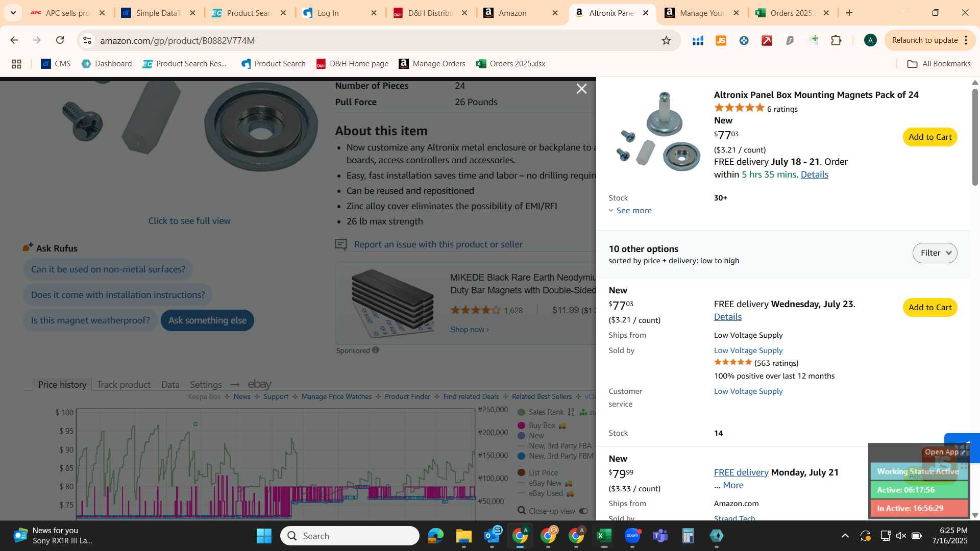Bookmark this page with the star icon
Screen dimensions: 980x551
pyautogui.click(x=666, y=40)
